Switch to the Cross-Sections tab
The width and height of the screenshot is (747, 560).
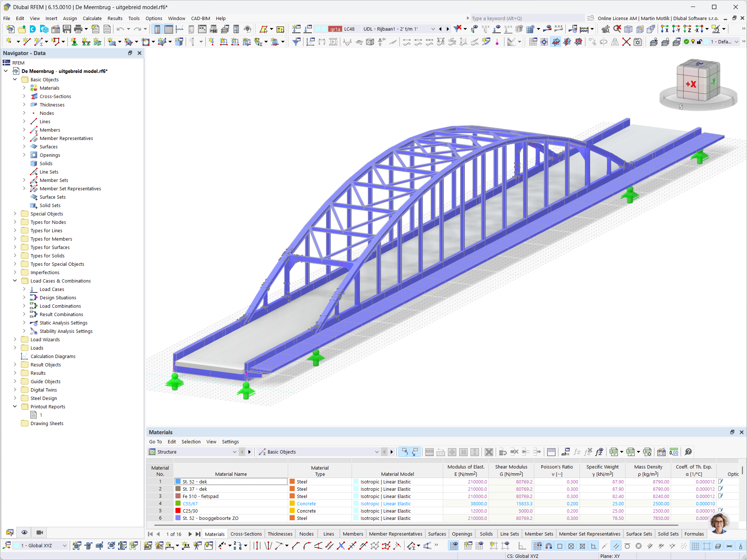point(246,534)
